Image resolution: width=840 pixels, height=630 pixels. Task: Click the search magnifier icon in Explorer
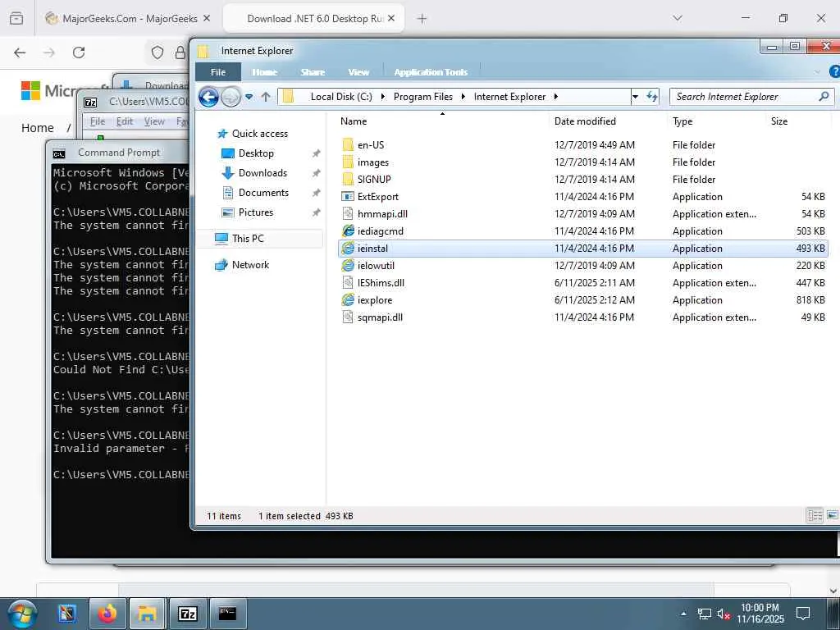[824, 97]
